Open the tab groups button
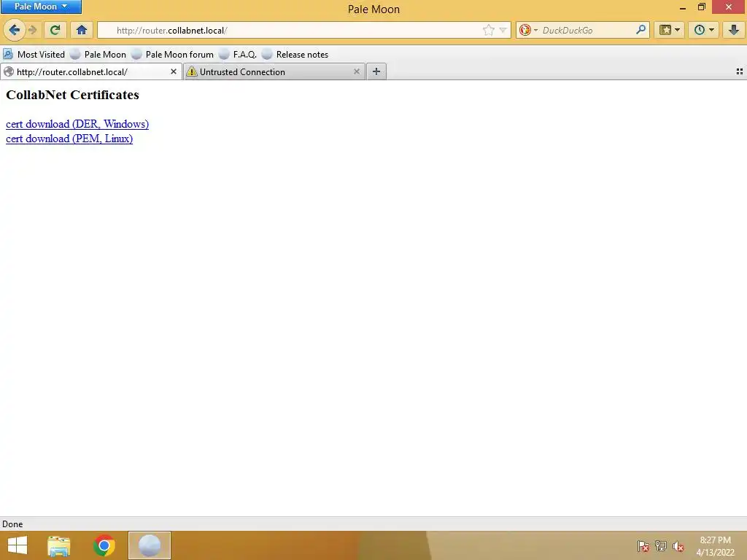This screenshot has height=560, width=747. [x=740, y=71]
